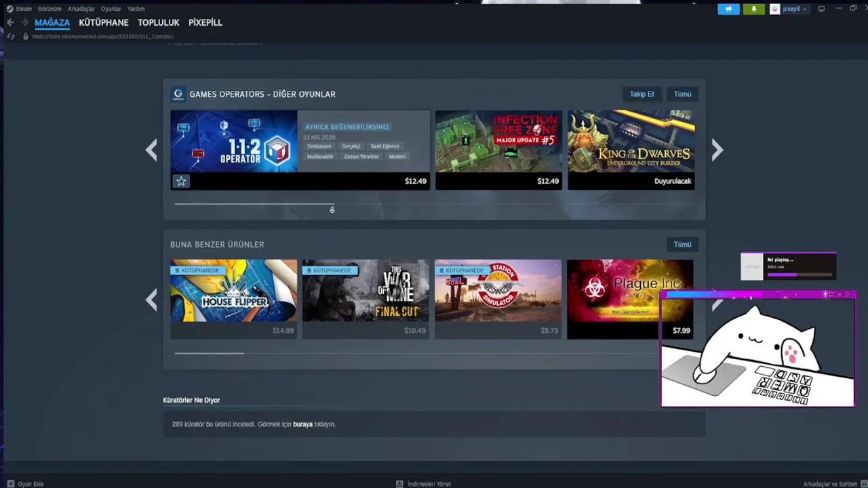
Task: Click the plus icon on the cat overlay window
Action: tap(826, 294)
